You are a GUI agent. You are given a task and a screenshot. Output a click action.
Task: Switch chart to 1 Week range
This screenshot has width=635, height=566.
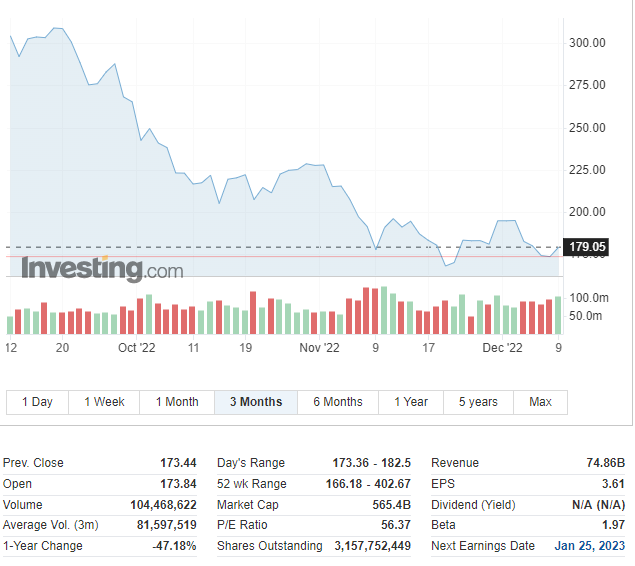click(104, 402)
